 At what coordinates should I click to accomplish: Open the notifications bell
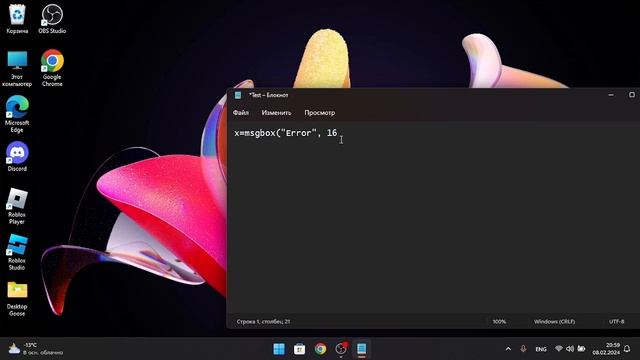click(627, 349)
